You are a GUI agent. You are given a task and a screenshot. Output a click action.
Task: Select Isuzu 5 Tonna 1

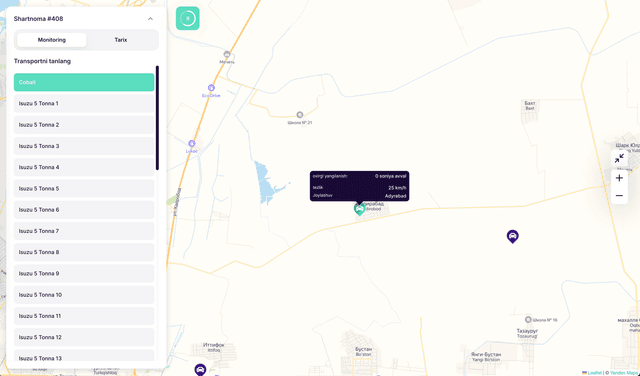pyautogui.click(x=84, y=104)
